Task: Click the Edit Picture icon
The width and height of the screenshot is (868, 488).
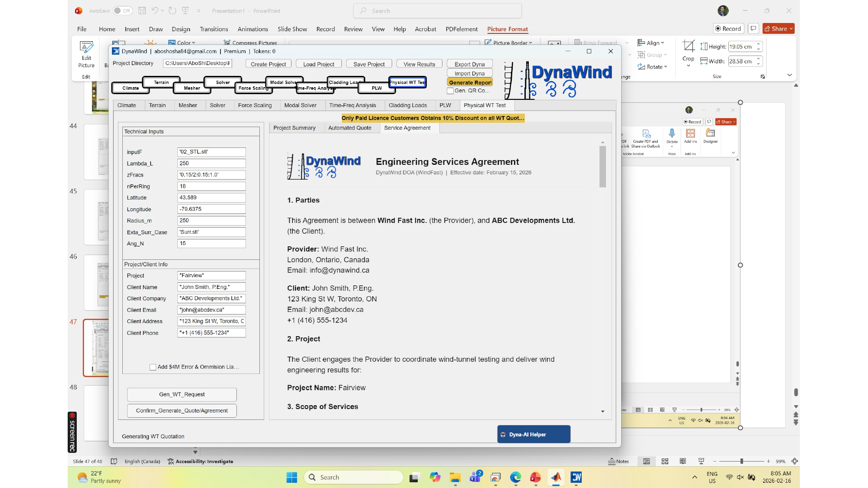Action: (86, 48)
